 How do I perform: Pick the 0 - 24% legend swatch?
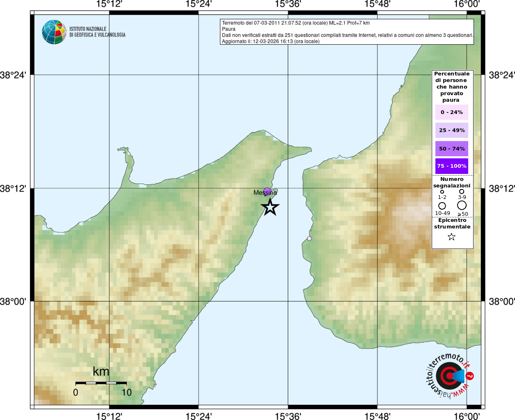451,112
